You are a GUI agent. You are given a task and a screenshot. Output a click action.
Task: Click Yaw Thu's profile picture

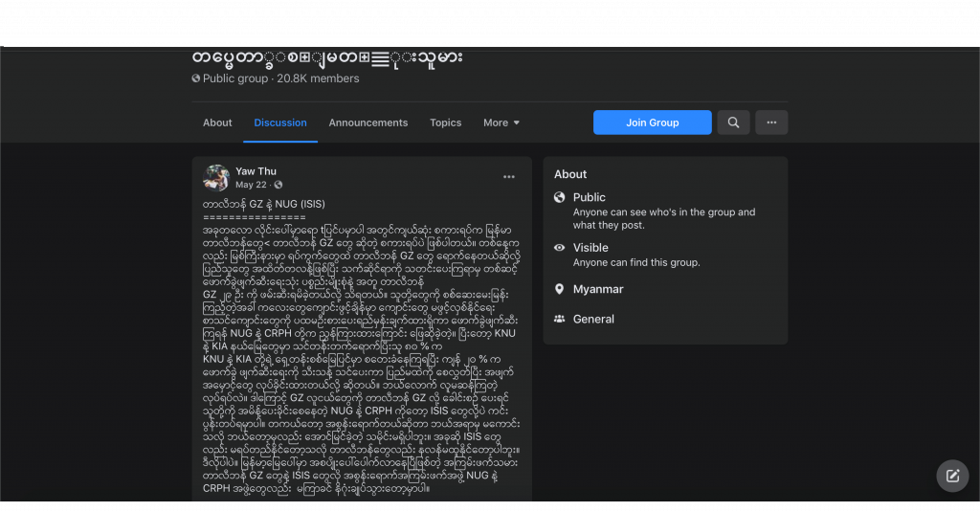tap(215, 178)
